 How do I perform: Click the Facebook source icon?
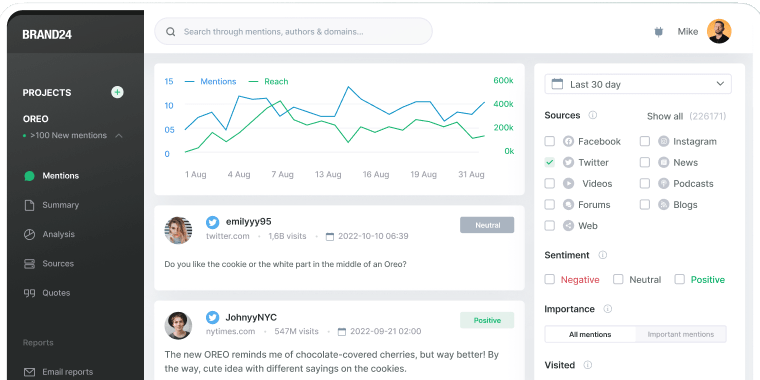(569, 142)
